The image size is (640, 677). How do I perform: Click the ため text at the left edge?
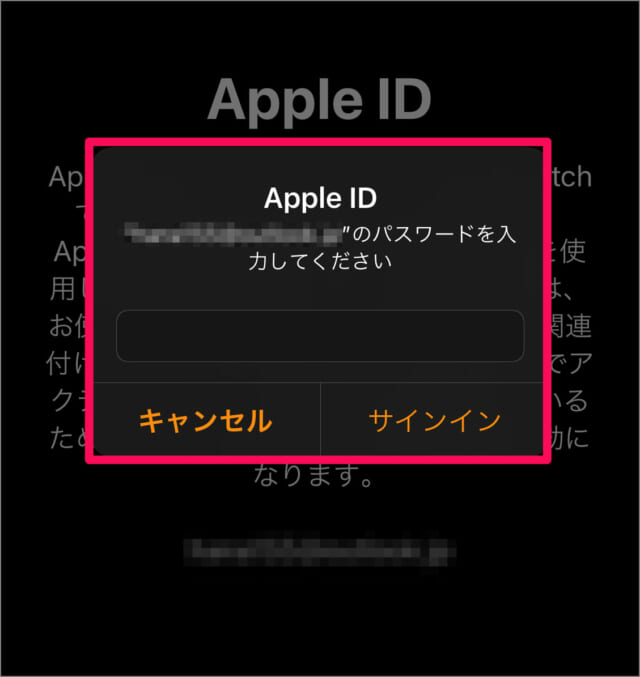[x=68, y=438]
